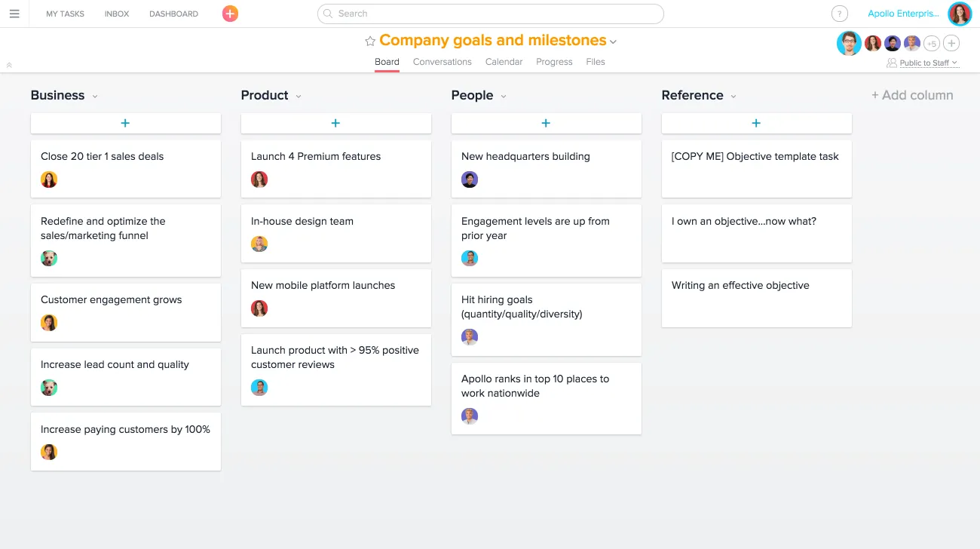This screenshot has height=549, width=980.
Task: Click the People column heading
Action: (472, 95)
